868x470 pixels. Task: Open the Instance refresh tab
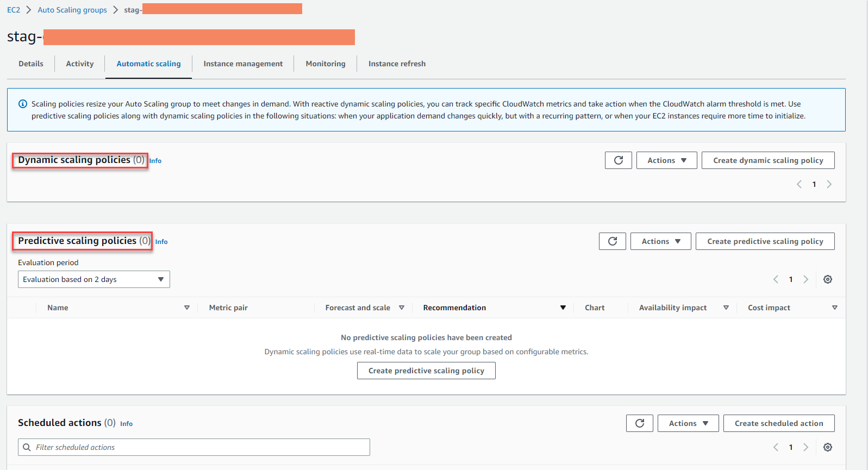tap(397, 64)
